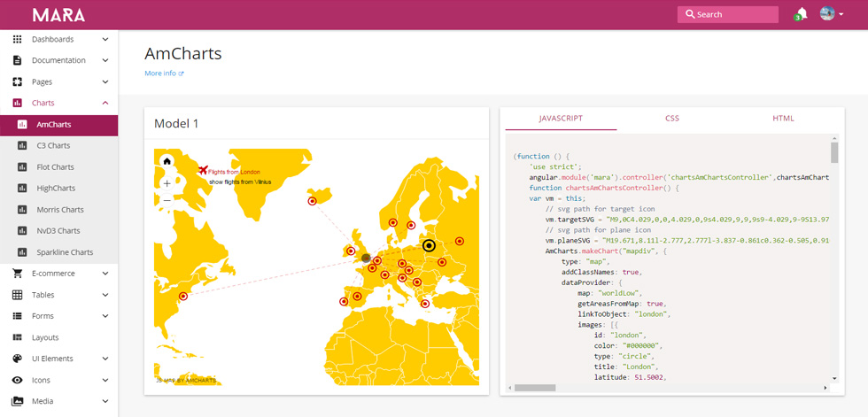Click the Athens target marker
Screen dimensions: 868x417
point(425,304)
